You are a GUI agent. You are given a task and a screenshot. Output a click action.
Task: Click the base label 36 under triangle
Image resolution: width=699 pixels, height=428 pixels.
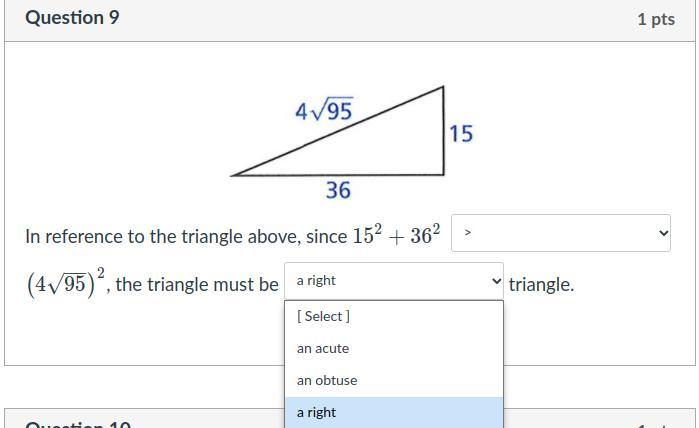(x=338, y=190)
